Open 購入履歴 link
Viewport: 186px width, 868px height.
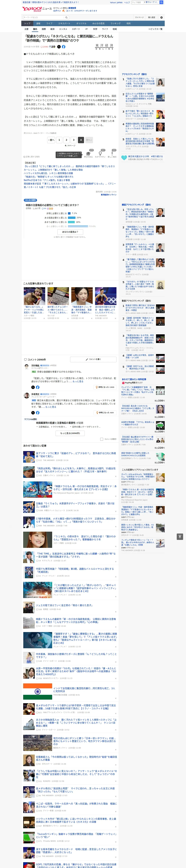pyautogui.click(x=152, y=17)
